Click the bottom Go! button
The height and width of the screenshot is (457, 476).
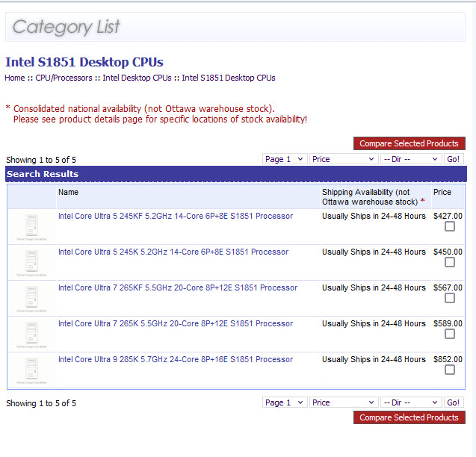coord(454,402)
